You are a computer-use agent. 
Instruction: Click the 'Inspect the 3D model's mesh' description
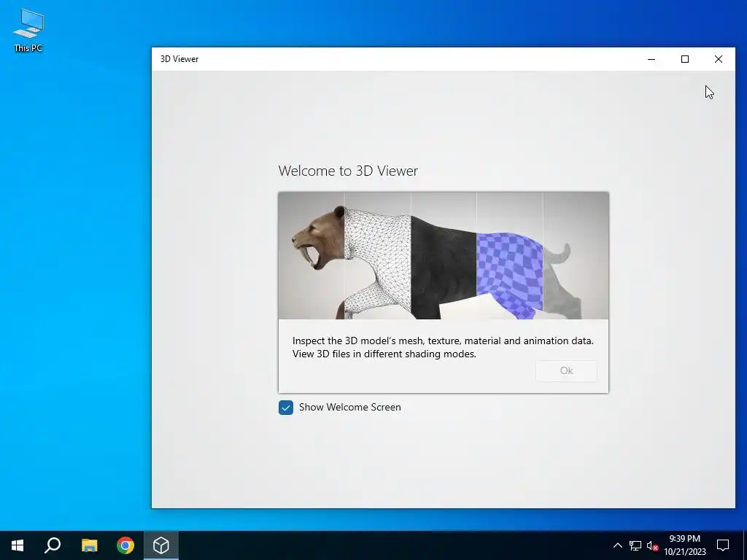[443, 347]
